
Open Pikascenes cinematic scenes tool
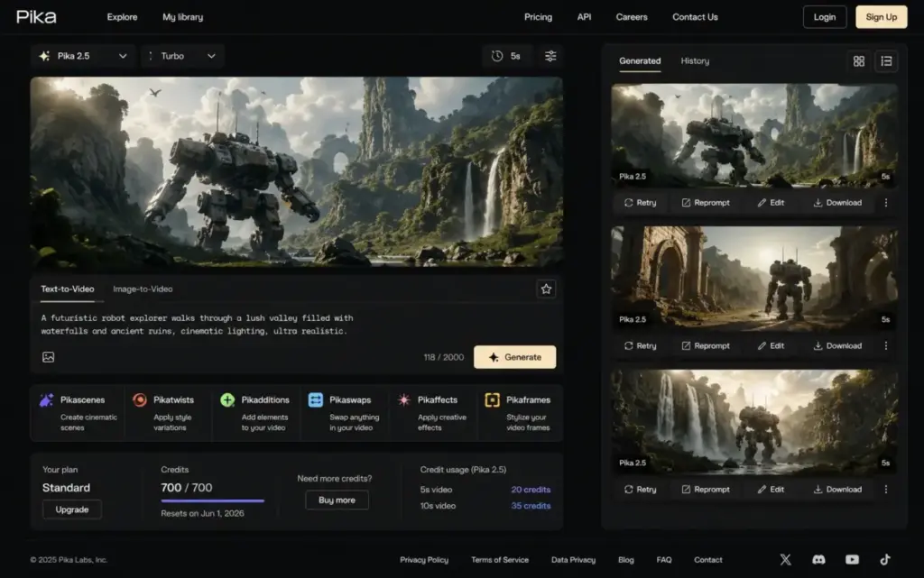tap(78, 413)
